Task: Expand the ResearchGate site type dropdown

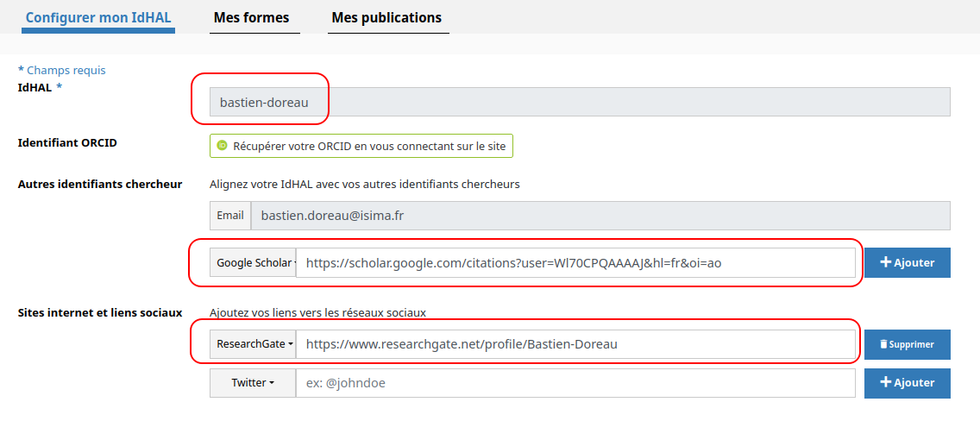Action: point(253,344)
